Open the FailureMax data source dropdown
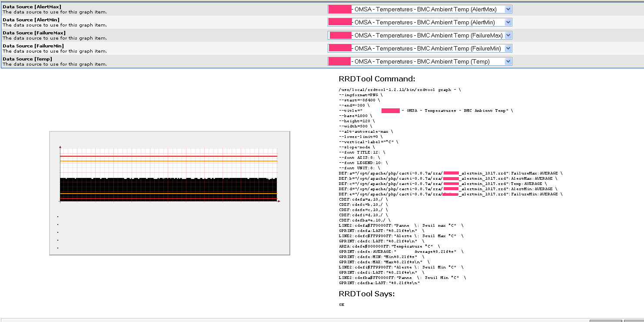 [420, 35]
